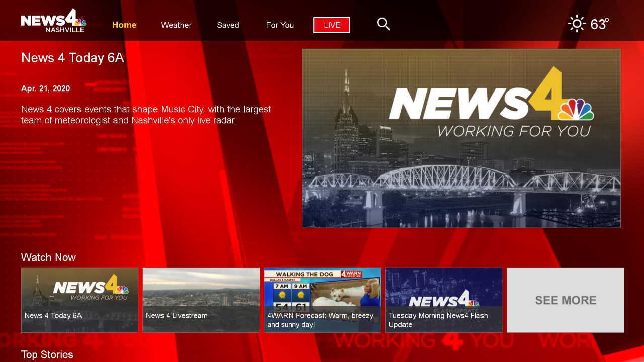Click the News 4 Today 6A title
Screen dimensions: 644x362
pyautogui.click(x=72, y=58)
